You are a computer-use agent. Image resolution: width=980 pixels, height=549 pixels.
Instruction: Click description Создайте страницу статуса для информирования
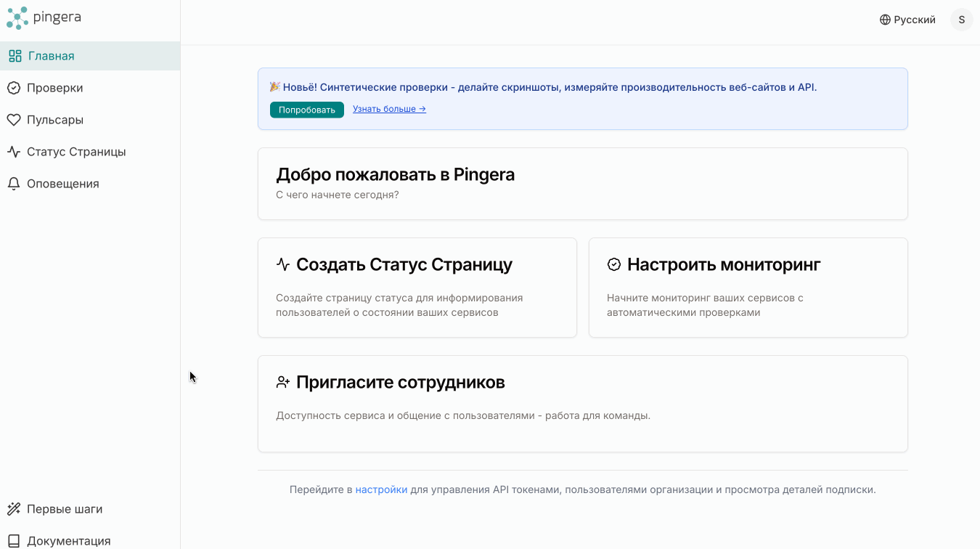pos(399,305)
